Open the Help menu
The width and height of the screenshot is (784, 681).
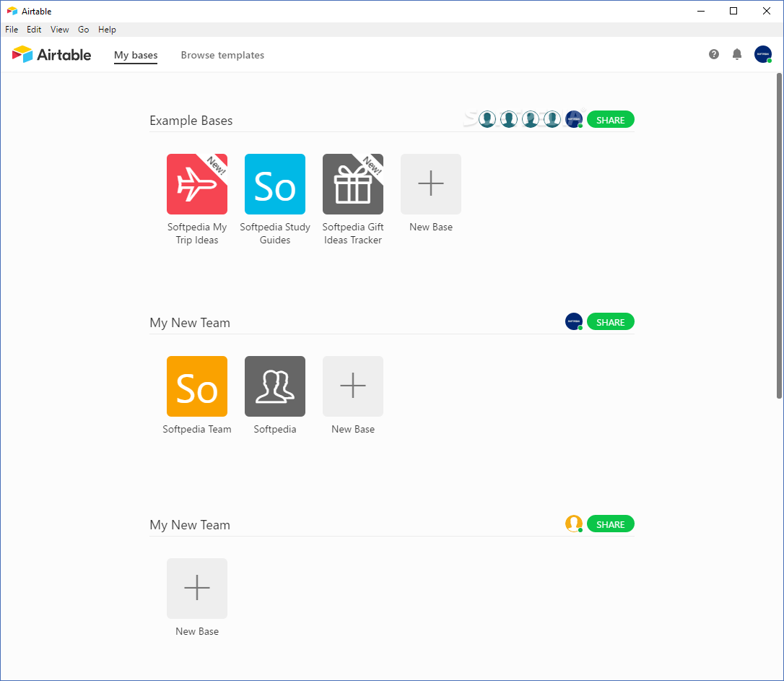(107, 30)
